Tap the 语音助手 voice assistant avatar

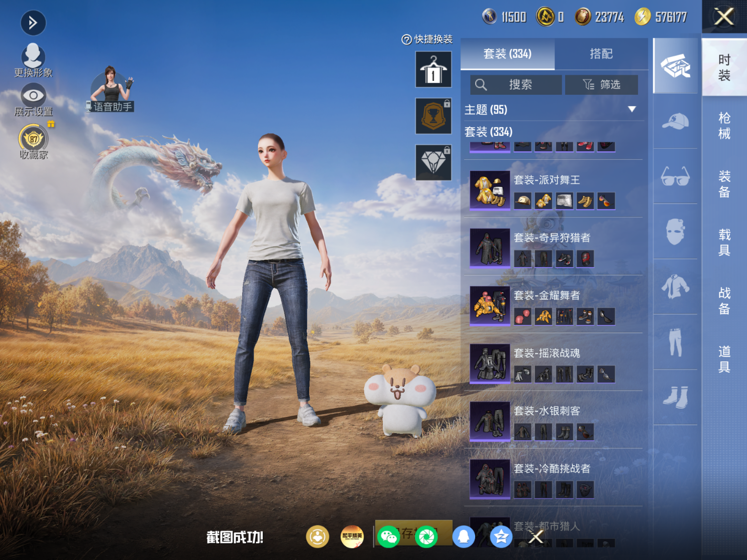111,89
